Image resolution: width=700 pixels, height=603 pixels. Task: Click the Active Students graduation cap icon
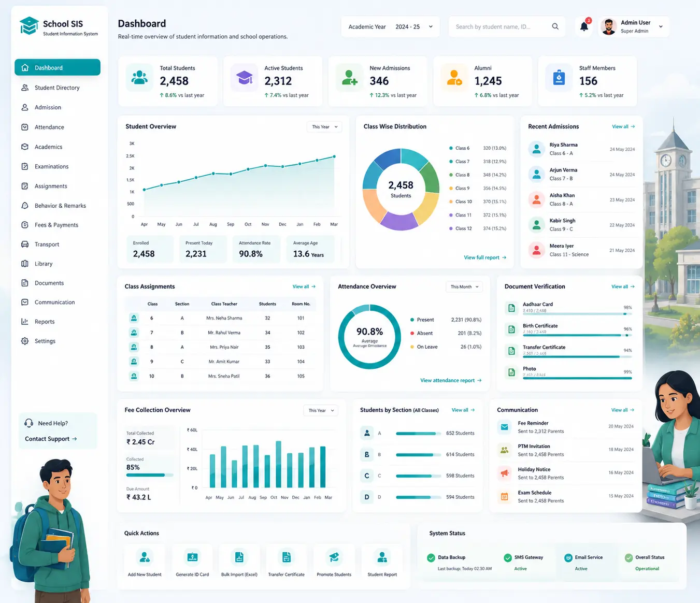click(245, 78)
